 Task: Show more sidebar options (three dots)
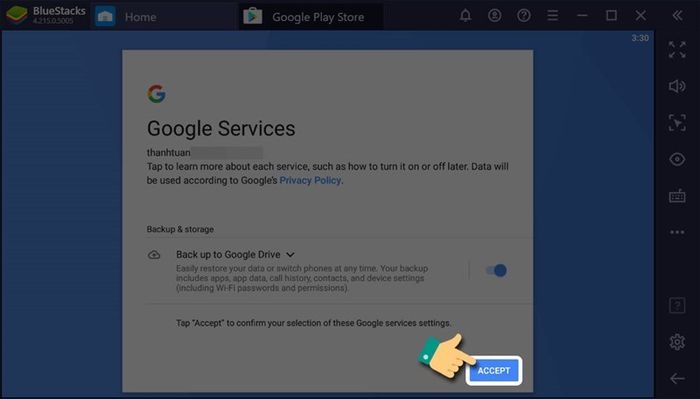(x=677, y=232)
